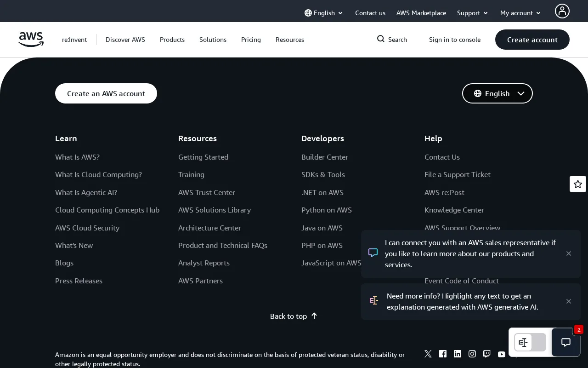Dismiss the sales representative notification
Viewport: 588px width, 368px height.
pyautogui.click(x=569, y=253)
